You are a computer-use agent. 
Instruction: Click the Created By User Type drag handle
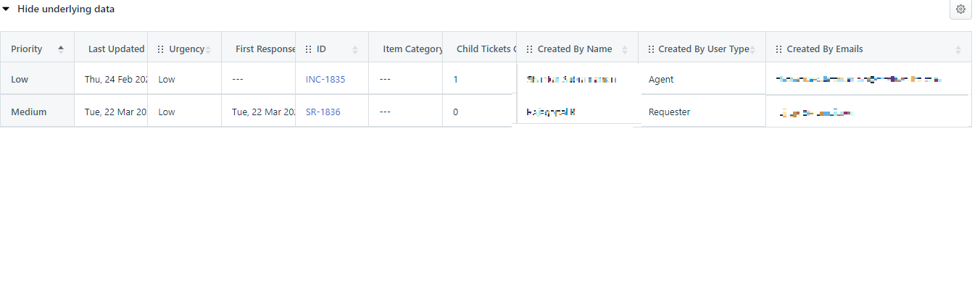coord(651,49)
